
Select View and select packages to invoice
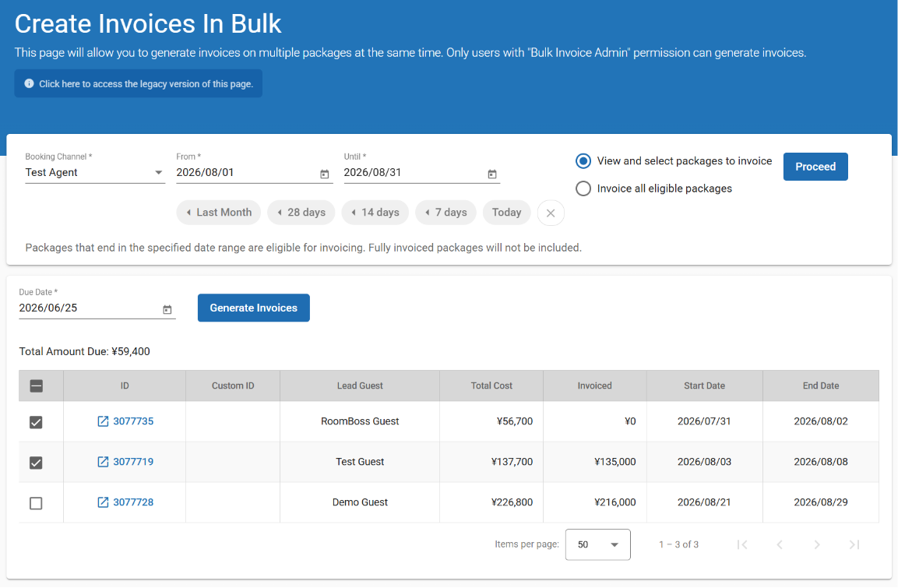pyautogui.click(x=583, y=161)
